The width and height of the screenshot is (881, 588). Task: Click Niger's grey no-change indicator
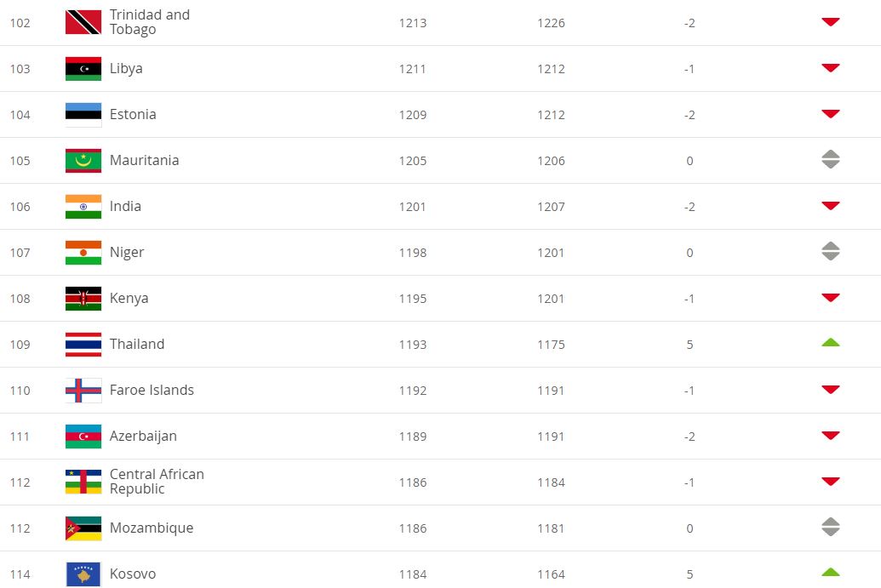[831, 251]
